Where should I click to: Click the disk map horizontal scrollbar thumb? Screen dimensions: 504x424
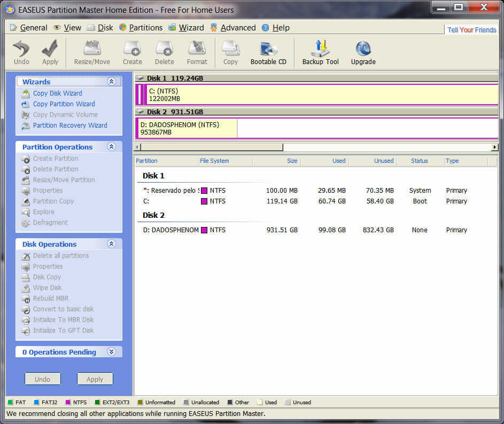click(212, 147)
